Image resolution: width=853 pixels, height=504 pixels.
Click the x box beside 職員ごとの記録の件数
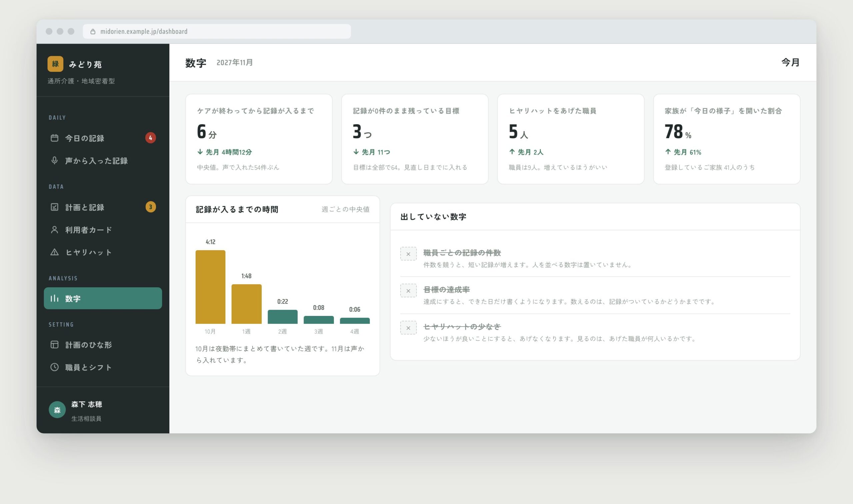click(x=408, y=254)
